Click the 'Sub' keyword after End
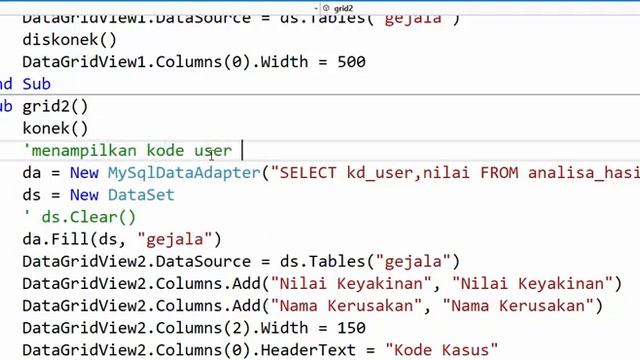This screenshot has height=360, width=640. click(36, 84)
